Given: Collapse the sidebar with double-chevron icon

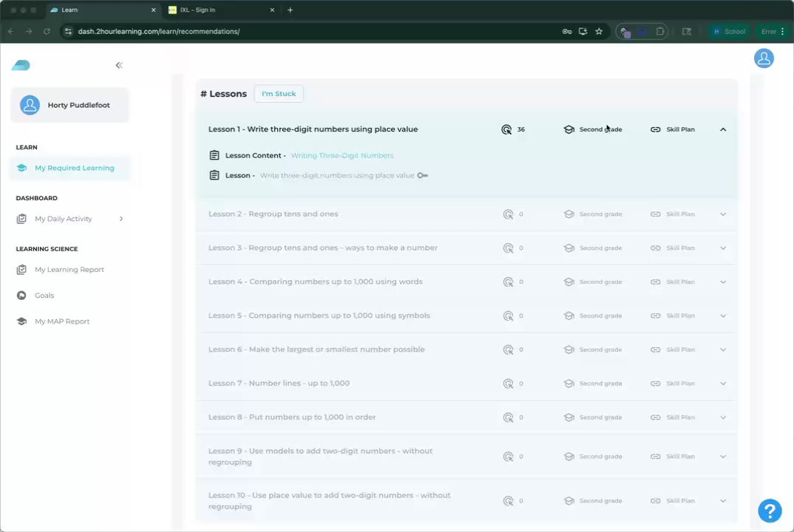Looking at the screenshot, I should tap(119, 66).
